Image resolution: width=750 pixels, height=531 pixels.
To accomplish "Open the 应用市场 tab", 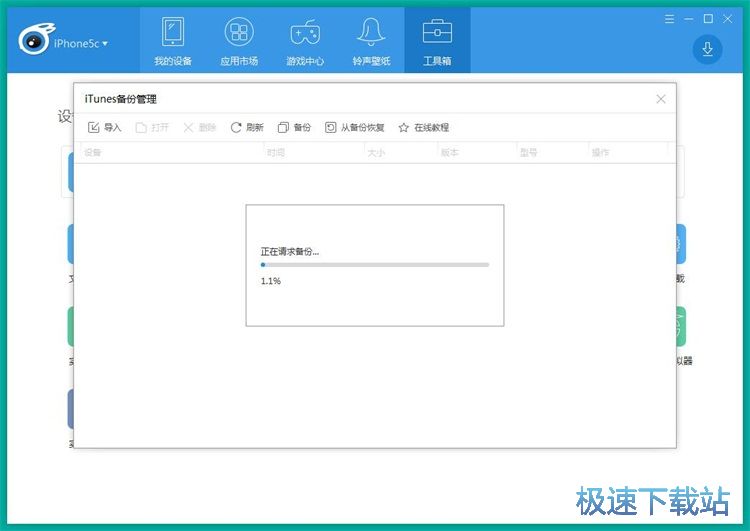I will 239,41.
